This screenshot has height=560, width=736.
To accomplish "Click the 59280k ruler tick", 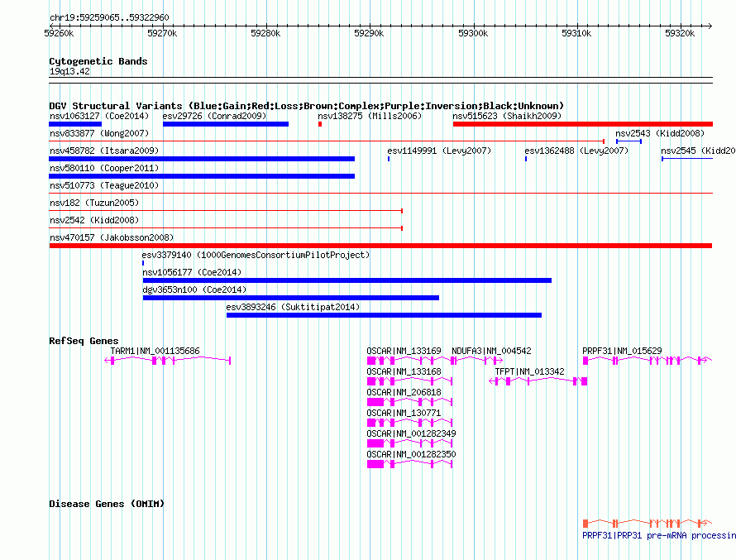I will coord(265,33).
